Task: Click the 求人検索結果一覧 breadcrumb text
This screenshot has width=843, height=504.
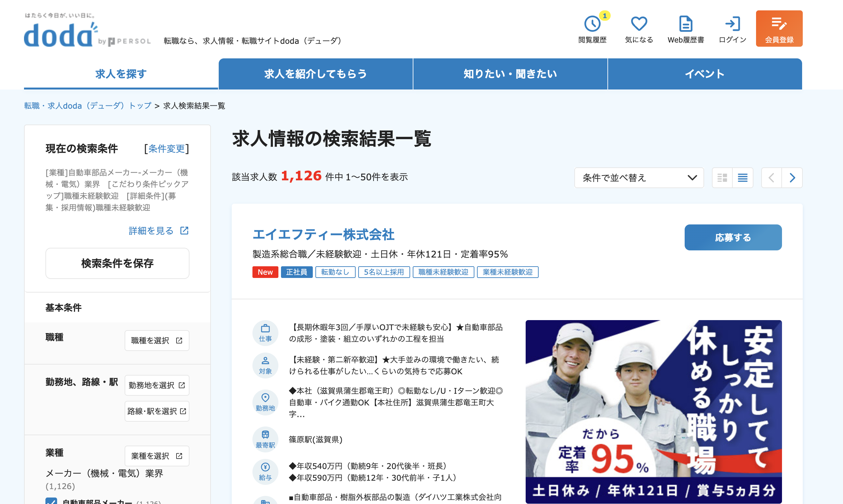Action: click(194, 106)
